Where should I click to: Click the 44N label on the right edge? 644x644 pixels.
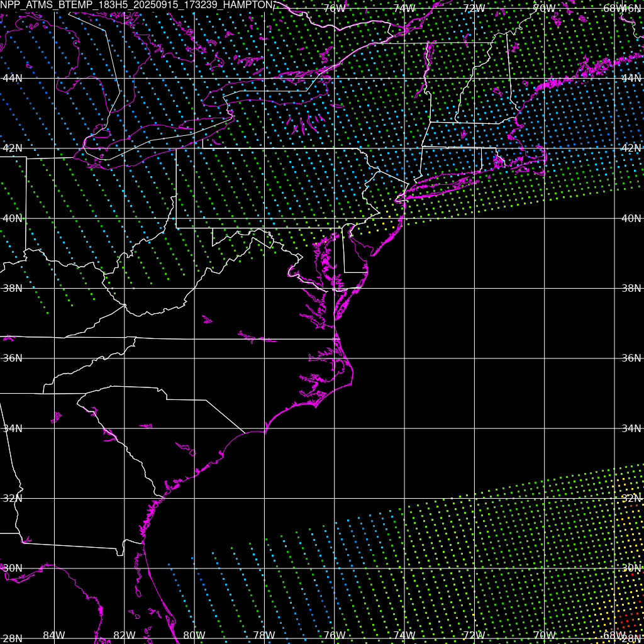631,78
